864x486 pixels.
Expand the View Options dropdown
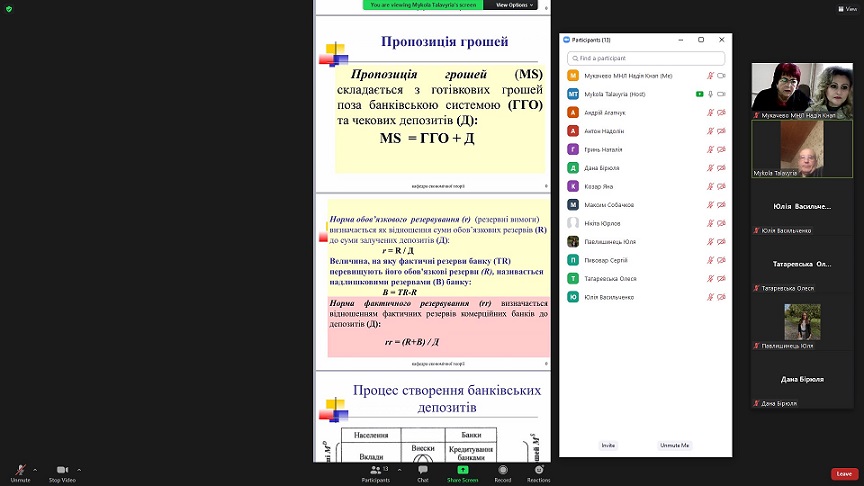click(x=514, y=5)
